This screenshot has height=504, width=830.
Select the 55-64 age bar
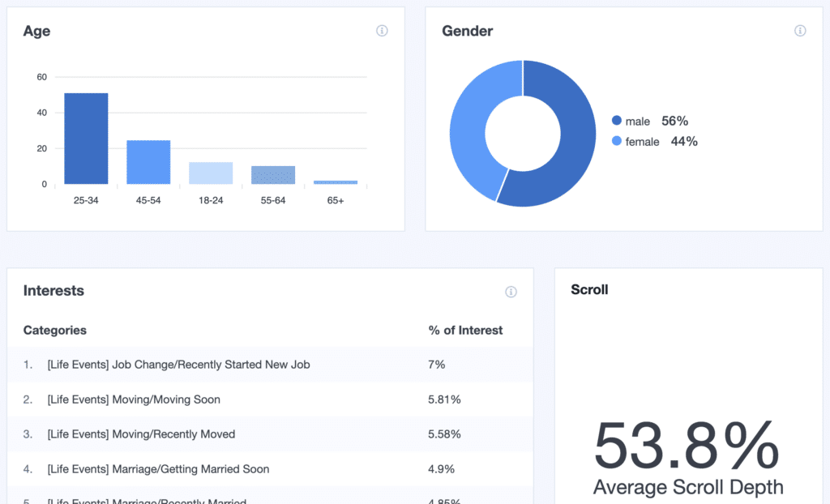[273, 175]
